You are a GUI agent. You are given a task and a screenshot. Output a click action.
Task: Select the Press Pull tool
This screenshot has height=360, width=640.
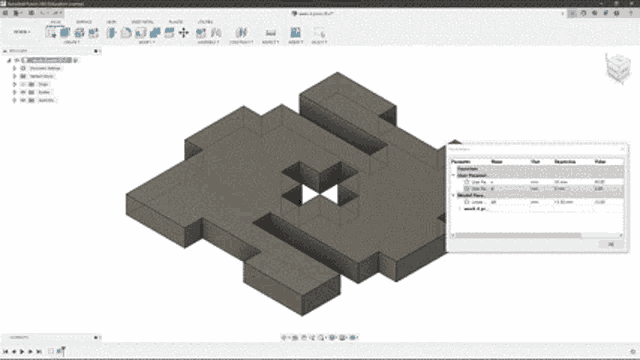coord(111,33)
